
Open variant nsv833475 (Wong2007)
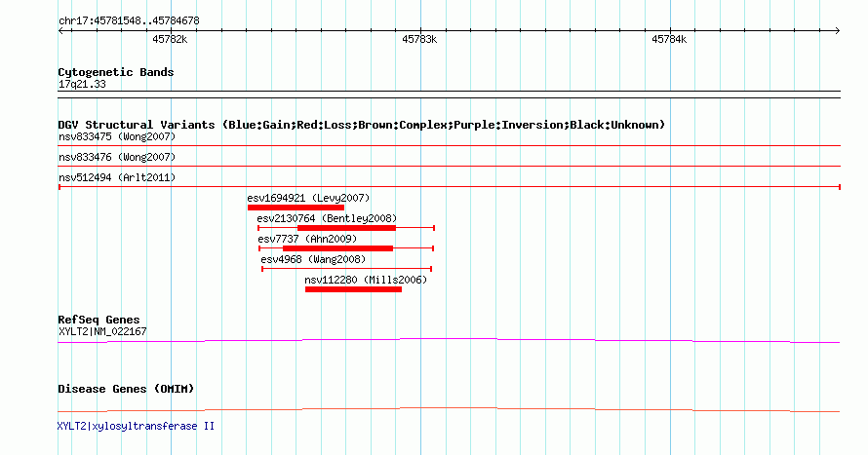click(117, 136)
